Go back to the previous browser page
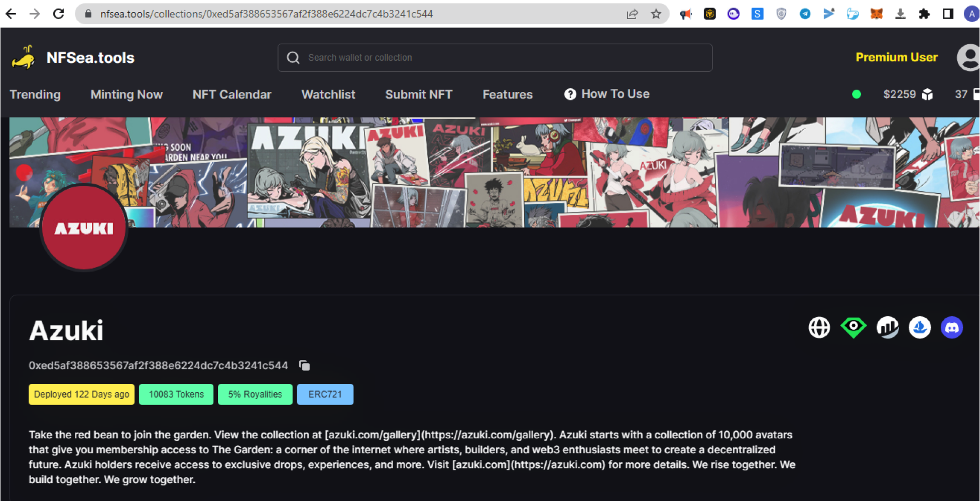This screenshot has width=980, height=501. tap(11, 14)
